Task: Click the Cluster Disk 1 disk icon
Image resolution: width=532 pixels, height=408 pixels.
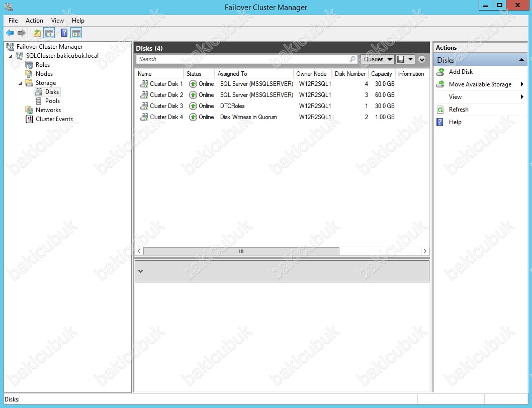Action: [144, 84]
